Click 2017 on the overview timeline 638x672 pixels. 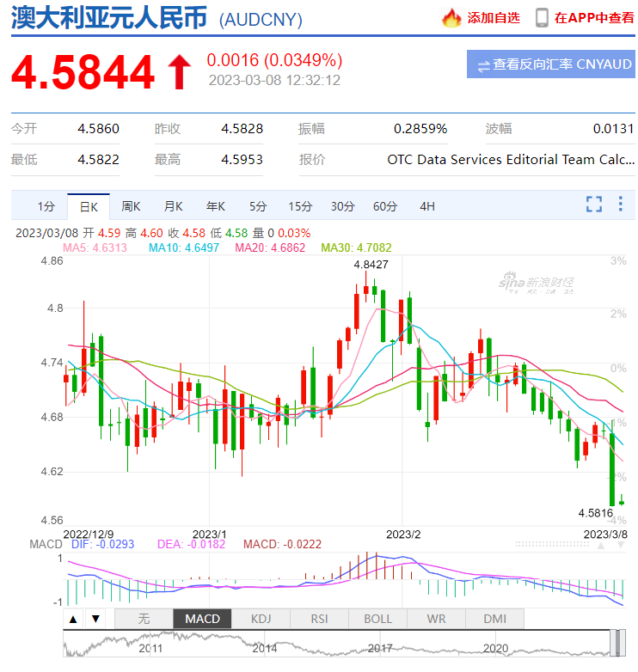[380, 649]
